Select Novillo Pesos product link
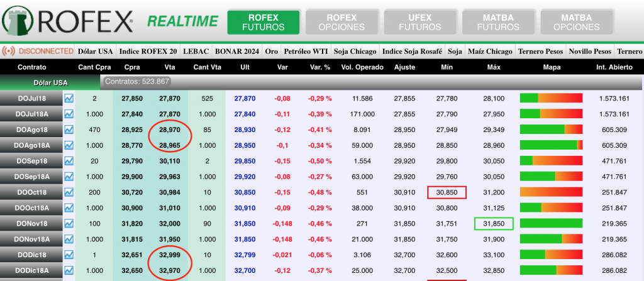The height and width of the screenshot is (281, 644). click(590, 52)
